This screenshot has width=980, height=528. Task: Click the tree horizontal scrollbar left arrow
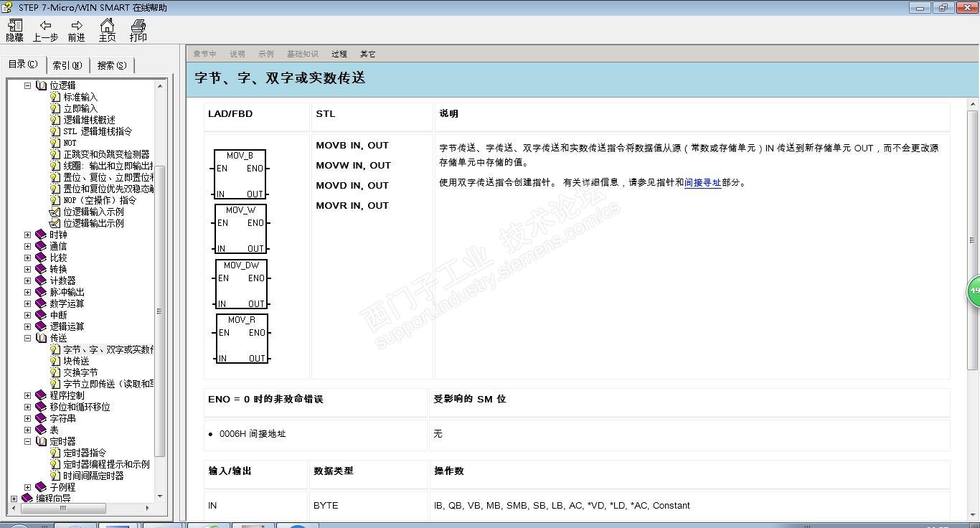[x=14, y=508]
